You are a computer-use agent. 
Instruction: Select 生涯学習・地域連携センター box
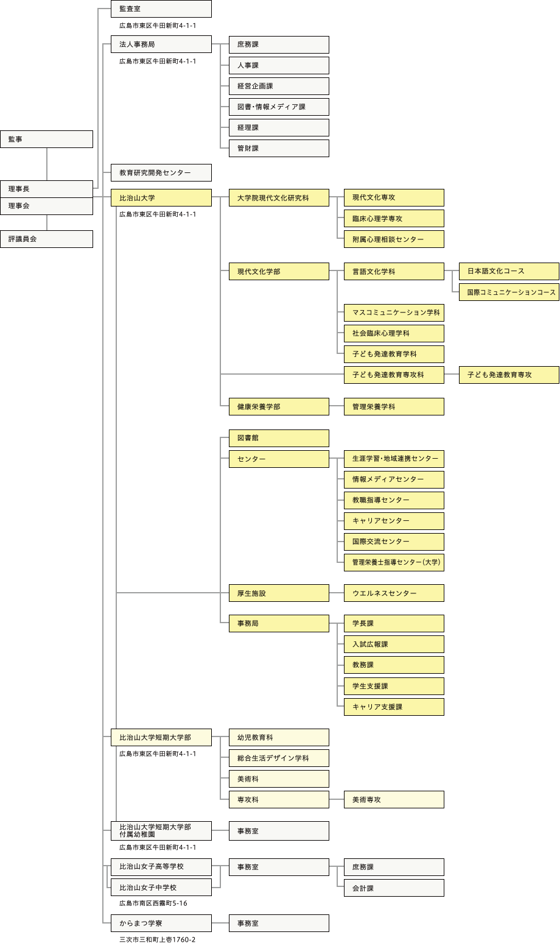[x=394, y=459]
